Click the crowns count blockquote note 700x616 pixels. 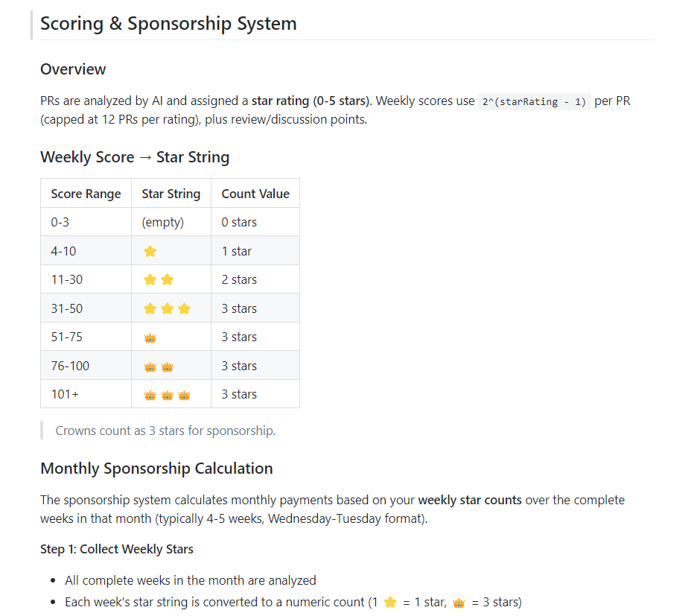pyautogui.click(x=165, y=431)
